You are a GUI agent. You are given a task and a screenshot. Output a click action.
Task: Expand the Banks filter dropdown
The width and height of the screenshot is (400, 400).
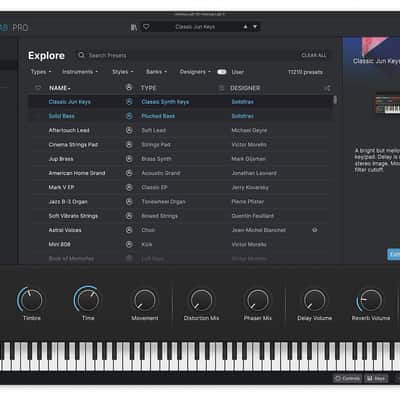[156, 72]
